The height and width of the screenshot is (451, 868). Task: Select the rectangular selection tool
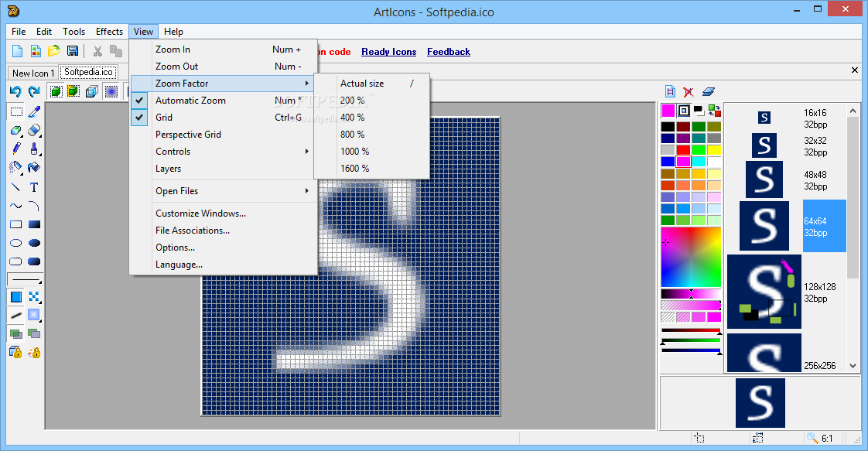(x=16, y=111)
